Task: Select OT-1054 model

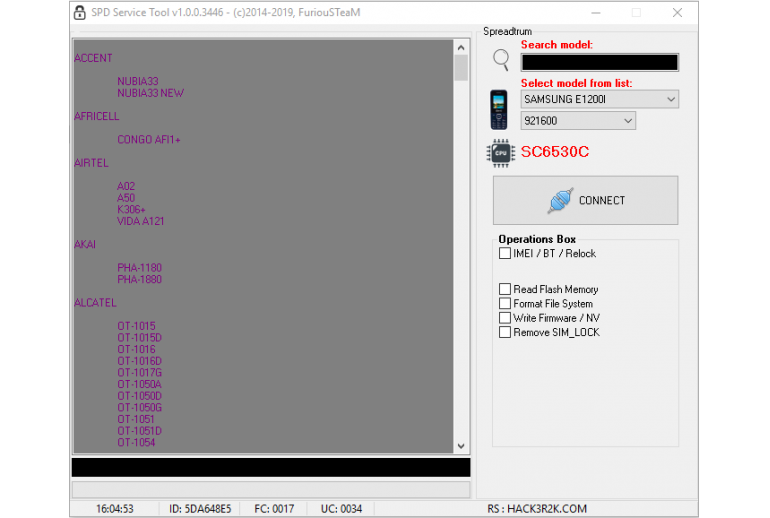Action: tap(136, 442)
